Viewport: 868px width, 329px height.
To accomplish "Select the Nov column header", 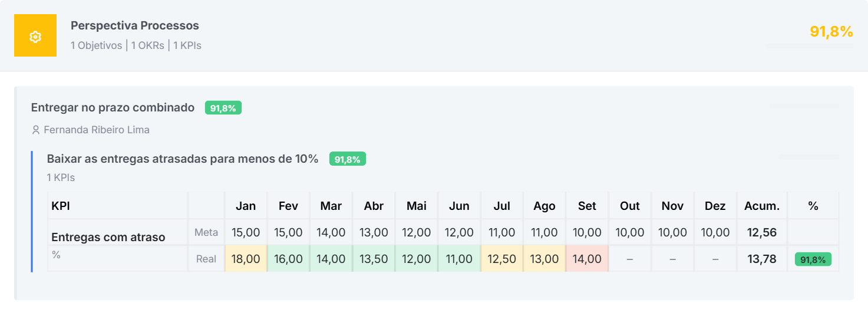I will coord(672,206).
